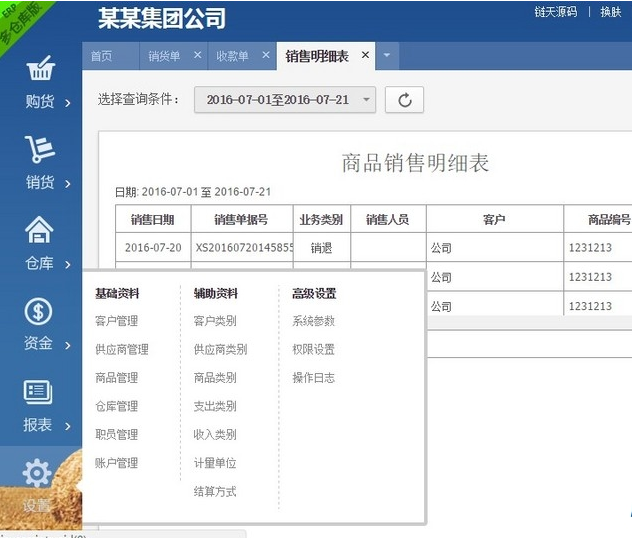The image size is (632, 538).
Task: Switch to the 首页 tab
Action: (101, 57)
